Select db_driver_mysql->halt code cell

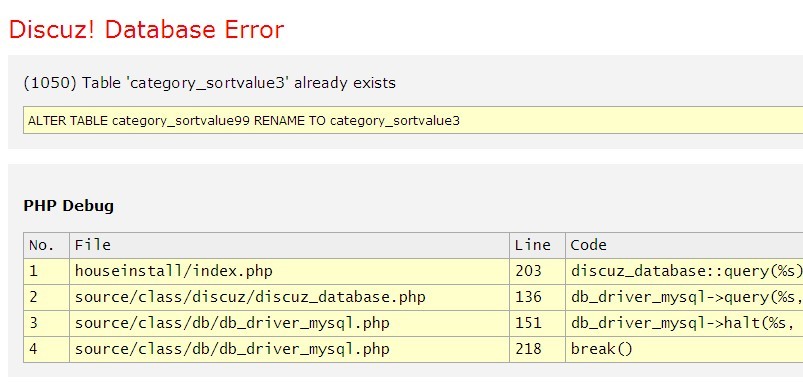coord(684,323)
